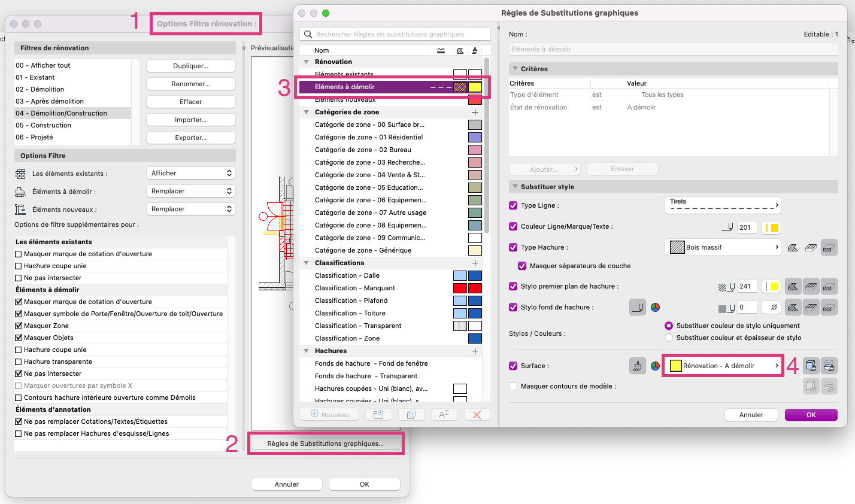Open Éléments à démolir Remplacer dropdown

(x=190, y=191)
